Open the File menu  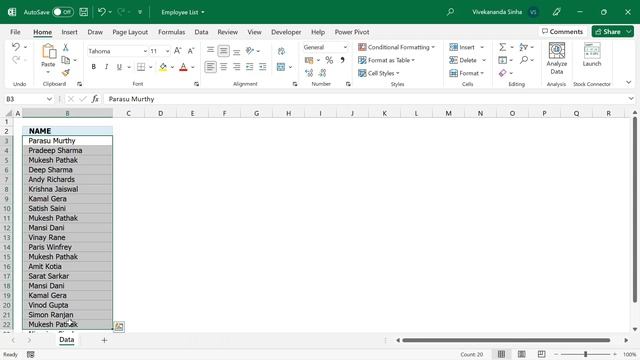[15, 32]
